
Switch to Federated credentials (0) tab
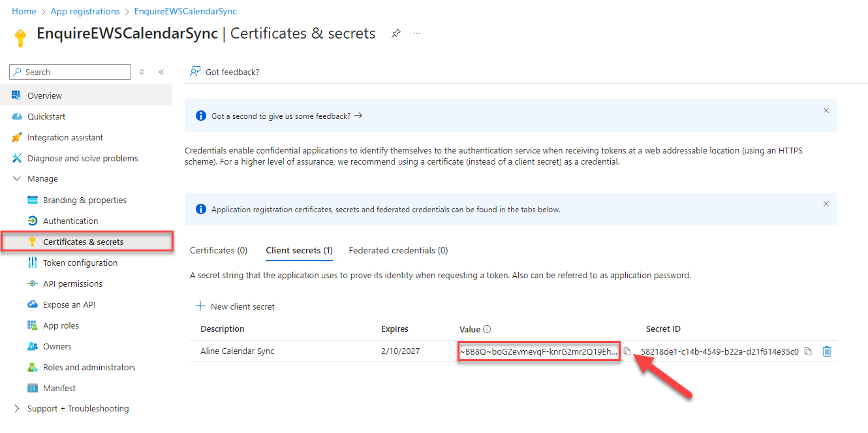(399, 250)
